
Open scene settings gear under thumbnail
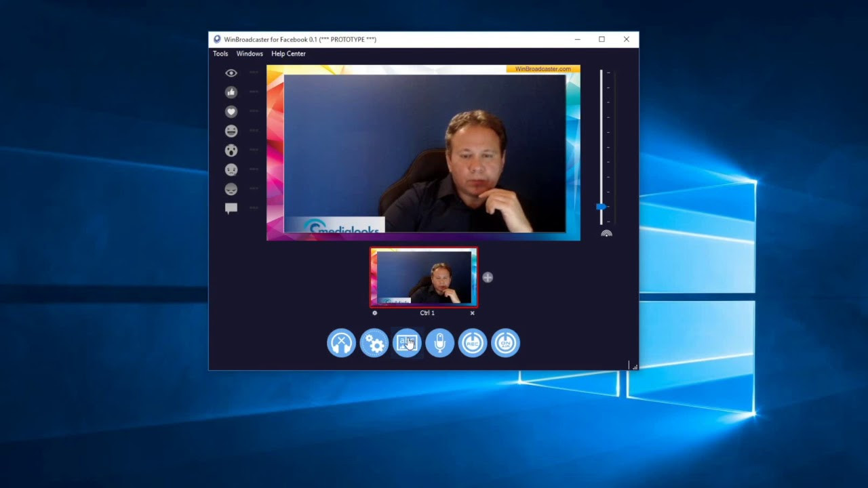tap(374, 313)
